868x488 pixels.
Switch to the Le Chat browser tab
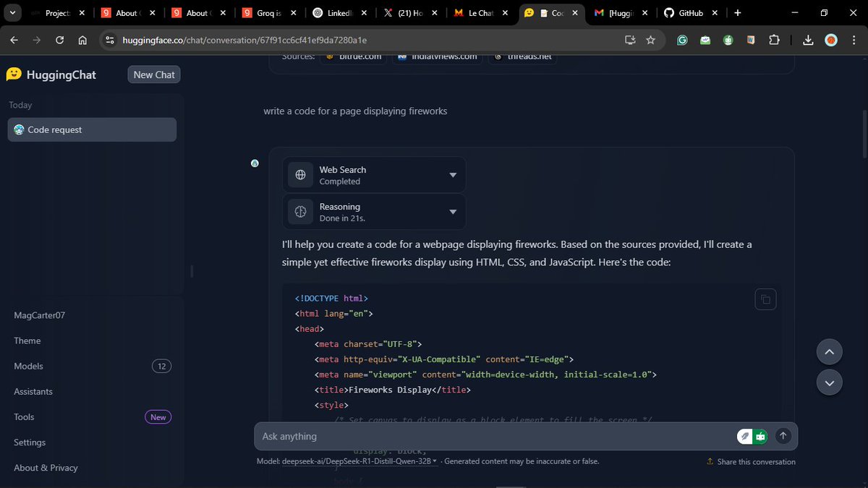pyautogui.click(x=481, y=13)
